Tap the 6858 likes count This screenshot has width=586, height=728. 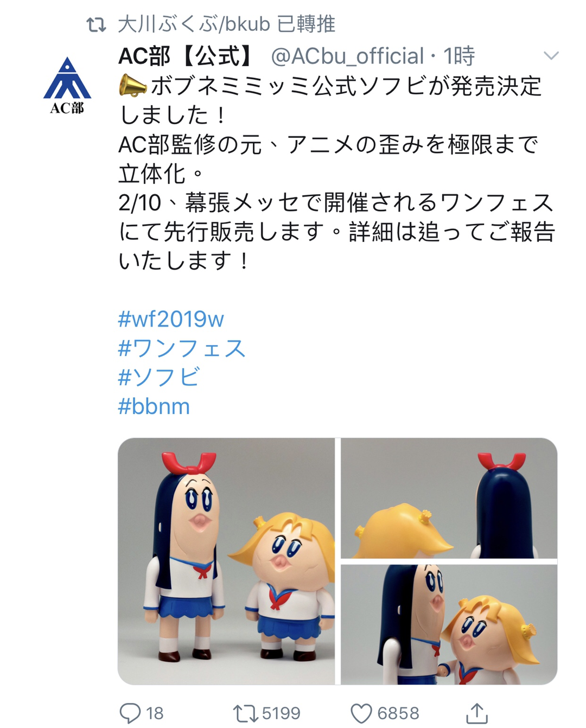click(398, 713)
